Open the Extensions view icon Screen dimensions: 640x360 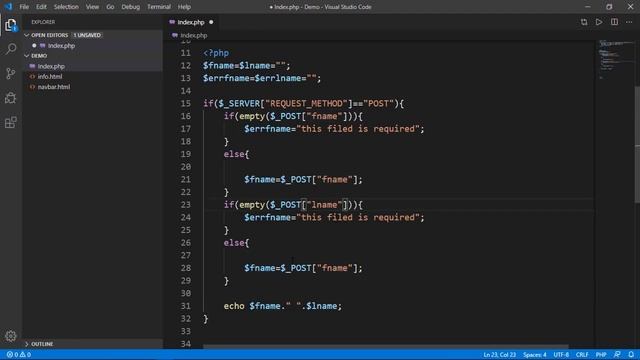[x=11, y=122]
